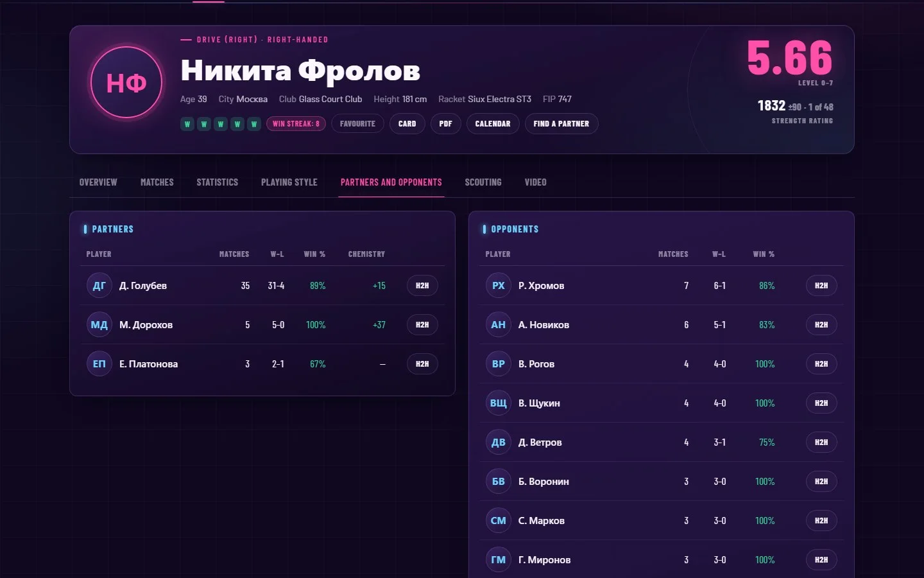Open H2H for А. Новиков
924x578 pixels.
(x=821, y=325)
